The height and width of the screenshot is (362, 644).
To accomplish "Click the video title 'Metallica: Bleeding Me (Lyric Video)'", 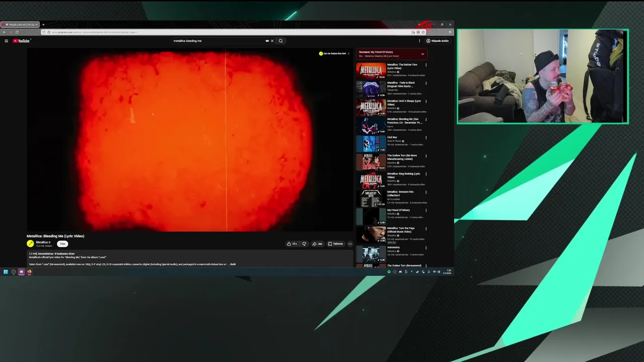I will point(55,236).
